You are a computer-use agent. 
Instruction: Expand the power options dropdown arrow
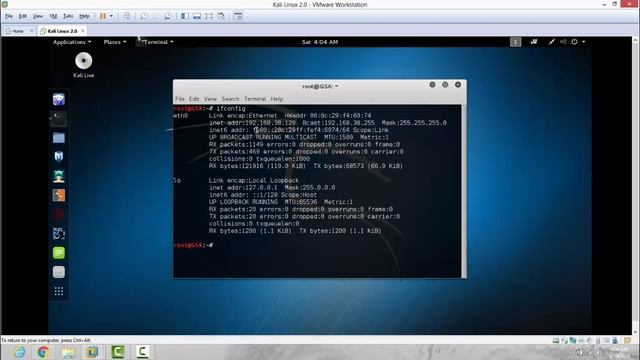point(111,16)
